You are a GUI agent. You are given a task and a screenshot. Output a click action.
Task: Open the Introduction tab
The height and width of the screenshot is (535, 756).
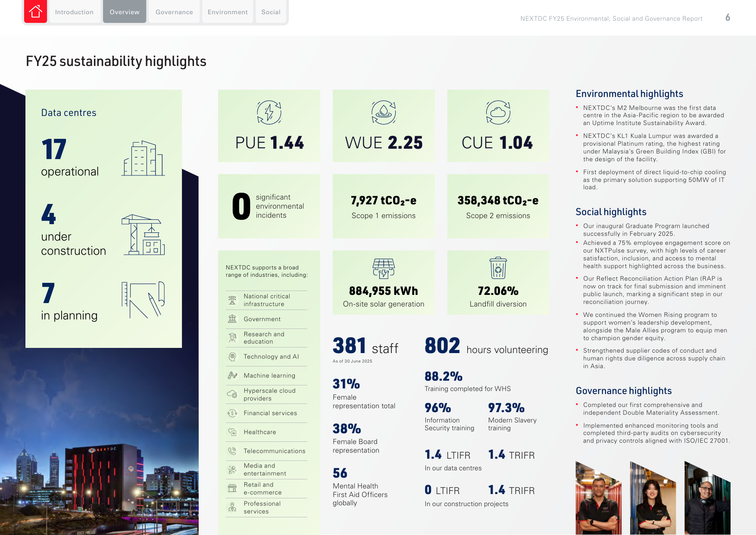click(74, 12)
